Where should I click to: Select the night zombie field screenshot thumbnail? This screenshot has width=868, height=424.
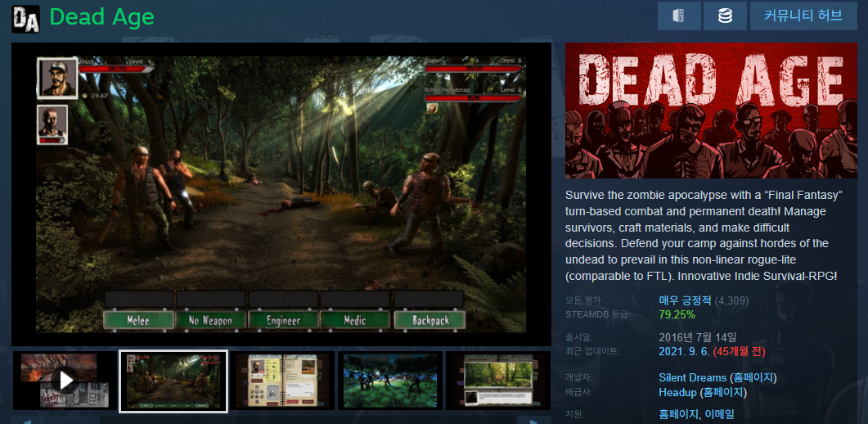[x=389, y=381]
